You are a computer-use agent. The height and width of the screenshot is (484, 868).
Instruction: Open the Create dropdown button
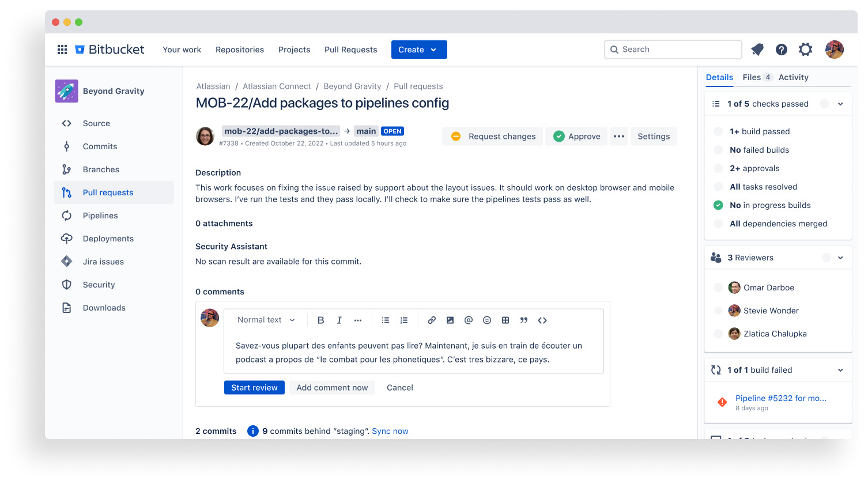click(419, 50)
